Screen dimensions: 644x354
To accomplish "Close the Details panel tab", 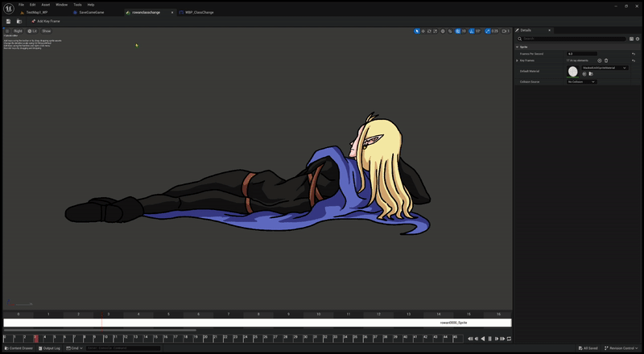I will coord(549,31).
